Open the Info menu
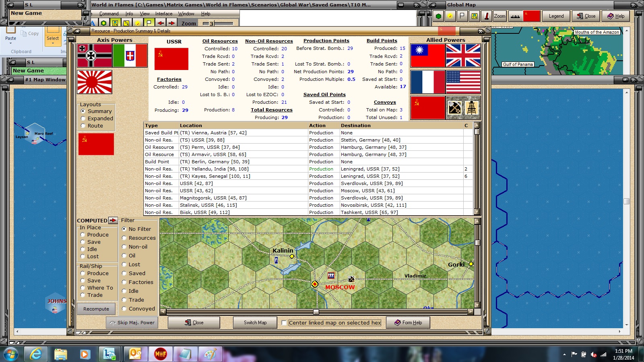Screen dimensions: 644x362 point(129,14)
